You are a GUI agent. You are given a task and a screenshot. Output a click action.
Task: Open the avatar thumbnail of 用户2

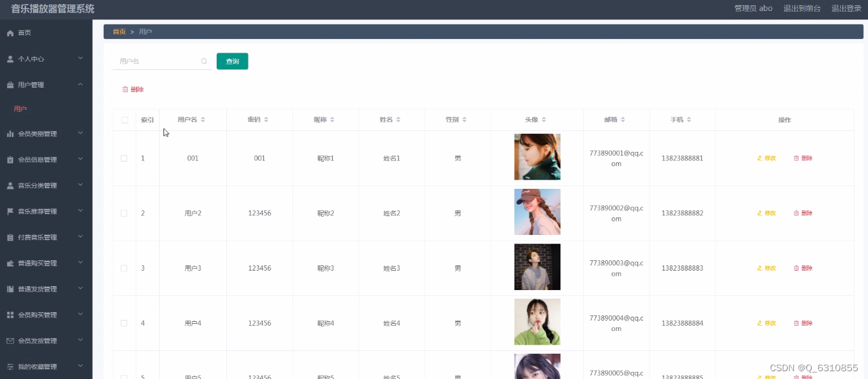click(x=537, y=212)
